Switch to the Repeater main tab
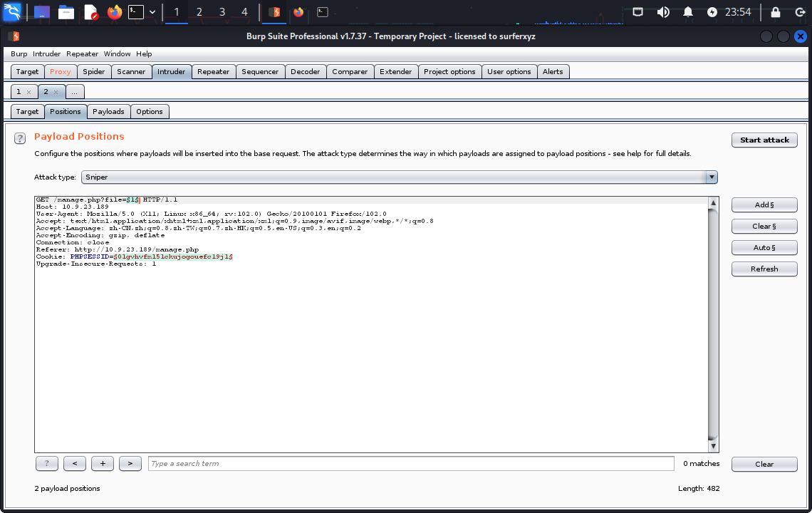Screen dimensions: 812x513 [214, 71]
